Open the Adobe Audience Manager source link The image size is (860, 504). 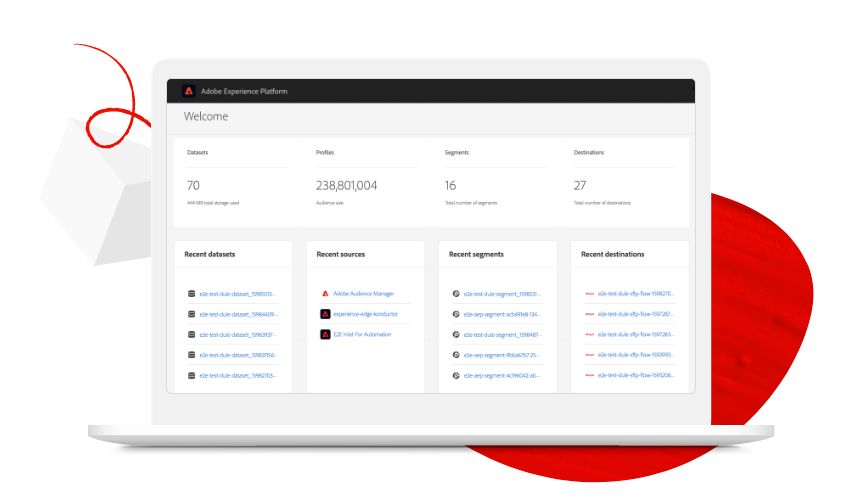point(364,294)
